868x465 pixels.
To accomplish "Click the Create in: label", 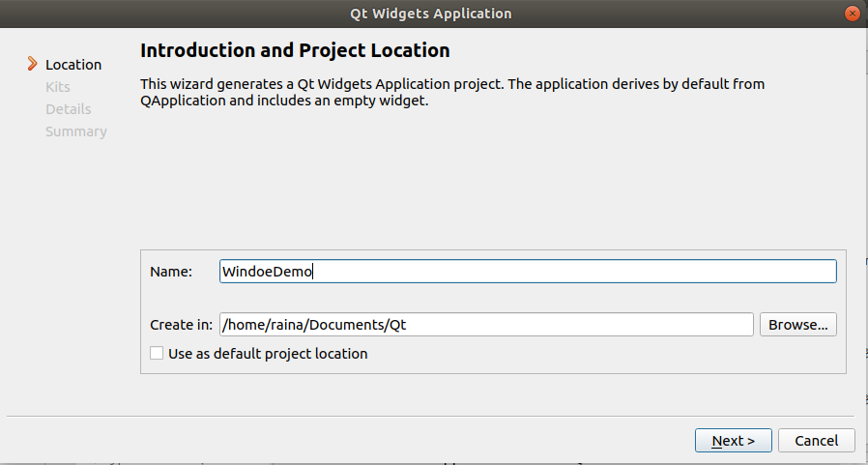I will tap(181, 325).
